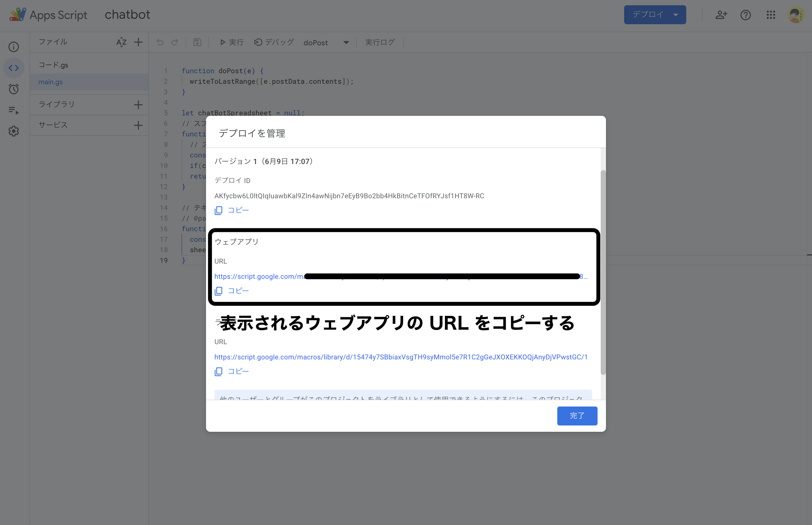Click the dialog's vertical scrollbar
This screenshot has width=812, height=525.
(x=603, y=273)
